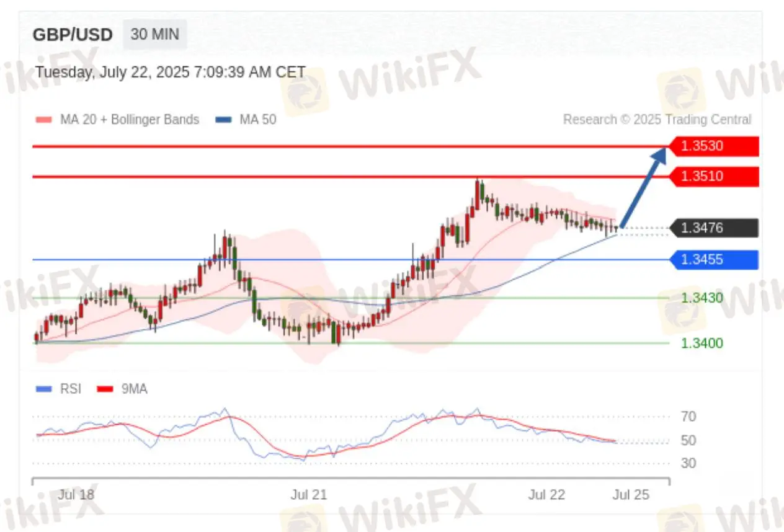Click the Jul 22 date axis label
This screenshot has width=784, height=532.
coord(546,495)
